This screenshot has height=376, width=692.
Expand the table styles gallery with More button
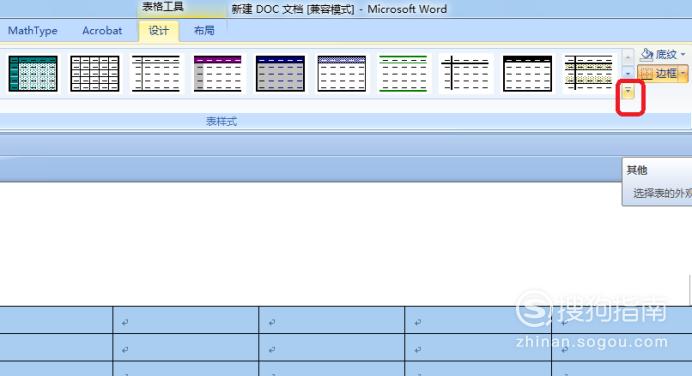tap(628, 91)
